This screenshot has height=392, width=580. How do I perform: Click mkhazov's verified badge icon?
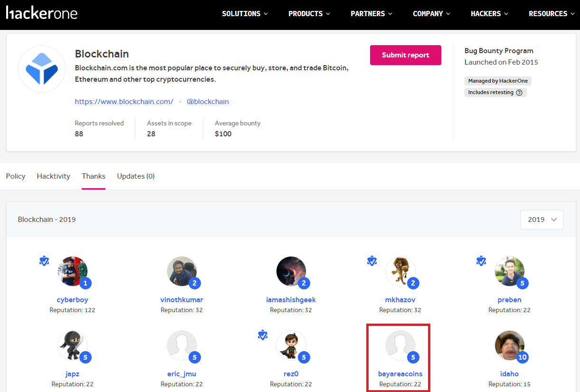372,261
